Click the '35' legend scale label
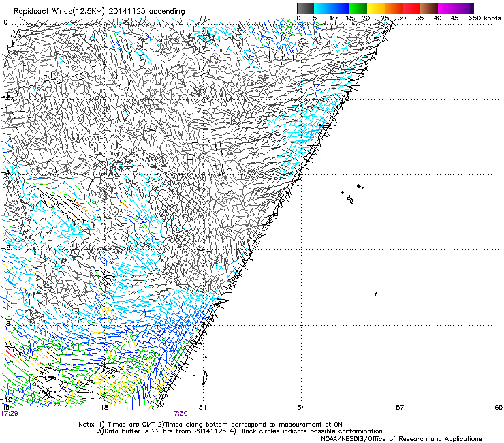The image size is (504, 443). (x=420, y=18)
